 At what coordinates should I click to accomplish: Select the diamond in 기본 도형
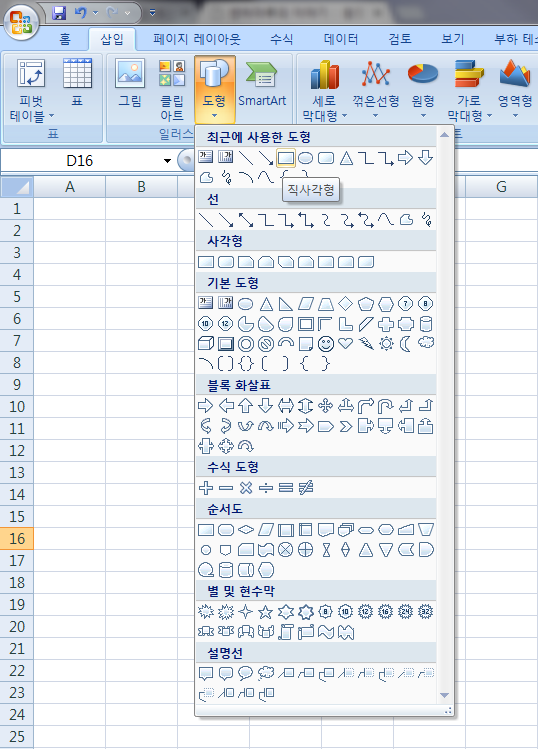click(345, 303)
